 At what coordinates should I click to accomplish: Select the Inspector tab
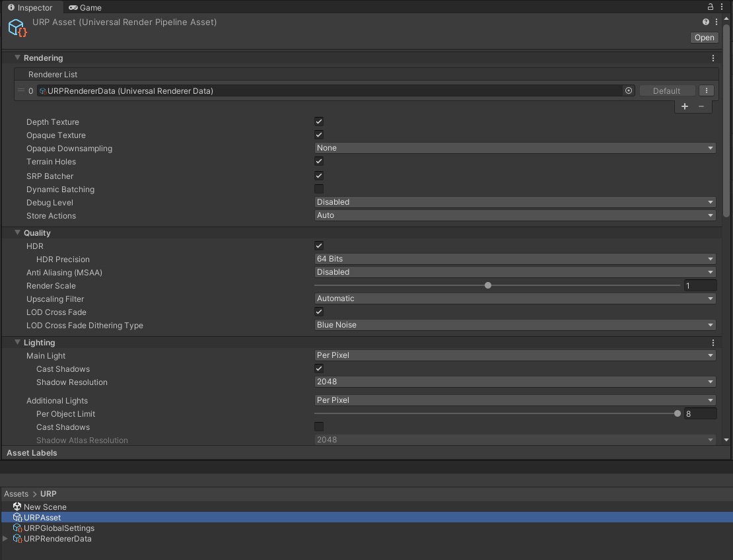30,8
